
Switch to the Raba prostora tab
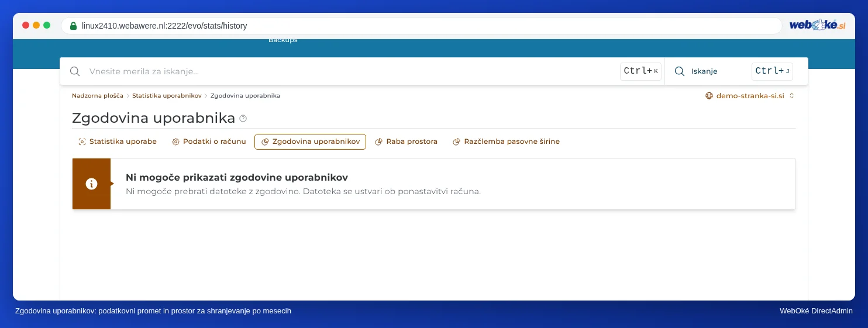[406, 141]
